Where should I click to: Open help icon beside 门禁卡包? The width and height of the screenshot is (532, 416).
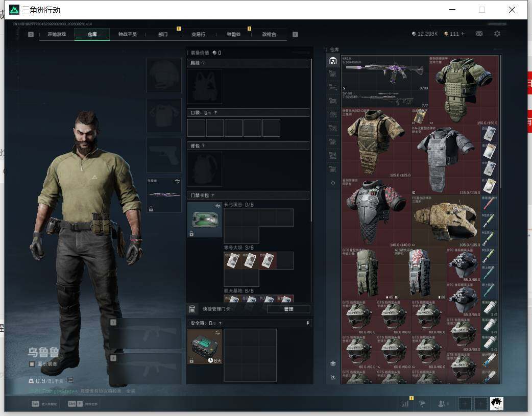pos(213,195)
